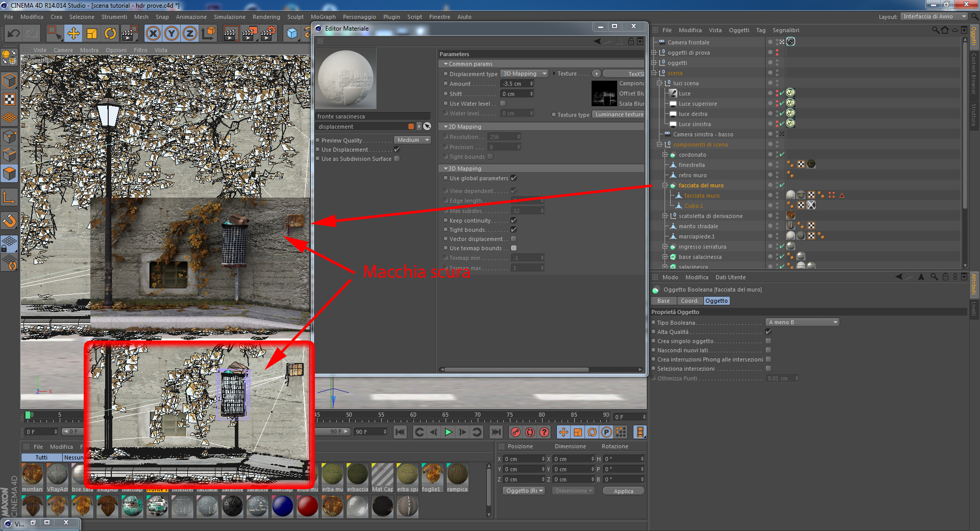Open Render Settings gear clapperboard icon
Viewport: 980px width, 531px height.
point(268,34)
